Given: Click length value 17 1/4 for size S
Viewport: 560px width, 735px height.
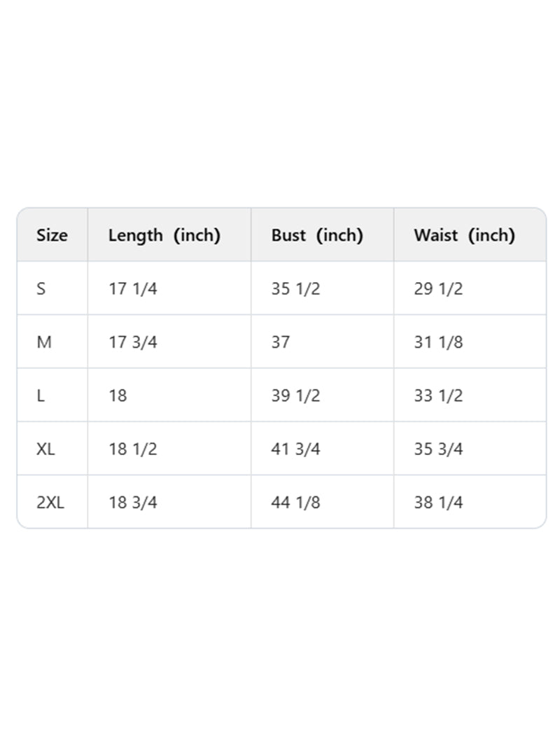Looking at the screenshot, I should click(x=133, y=288).
